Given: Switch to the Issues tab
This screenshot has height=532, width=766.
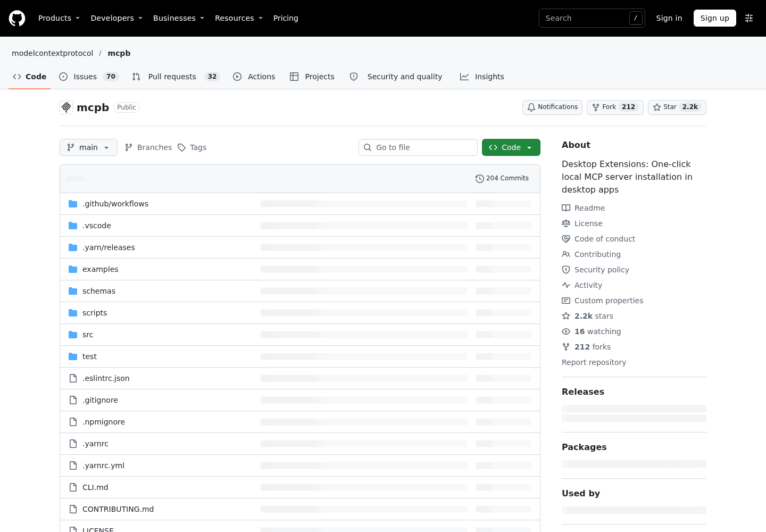Looking at the screenshot, I should [88, 77].
